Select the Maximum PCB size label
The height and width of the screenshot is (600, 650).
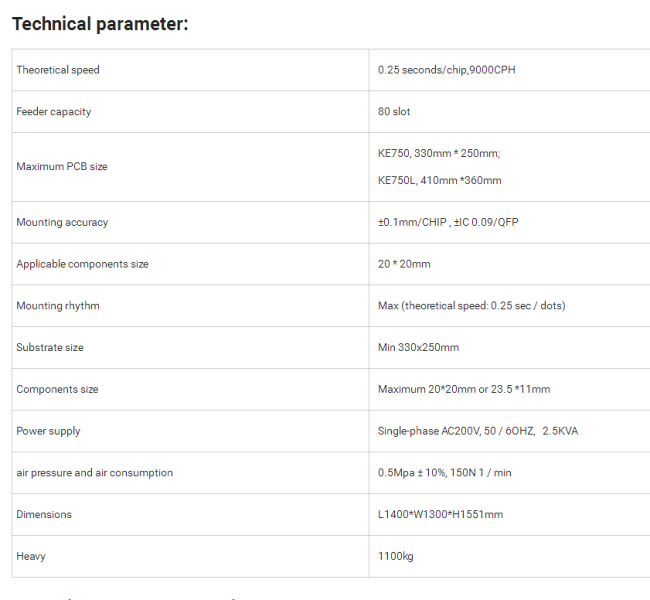pyautogui.click(x=62, y=167)
